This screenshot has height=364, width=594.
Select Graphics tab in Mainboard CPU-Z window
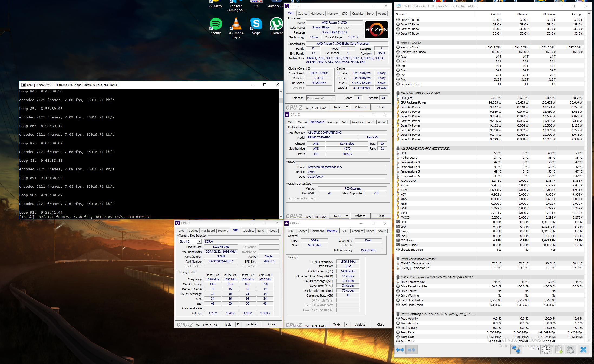click(358, 122)
